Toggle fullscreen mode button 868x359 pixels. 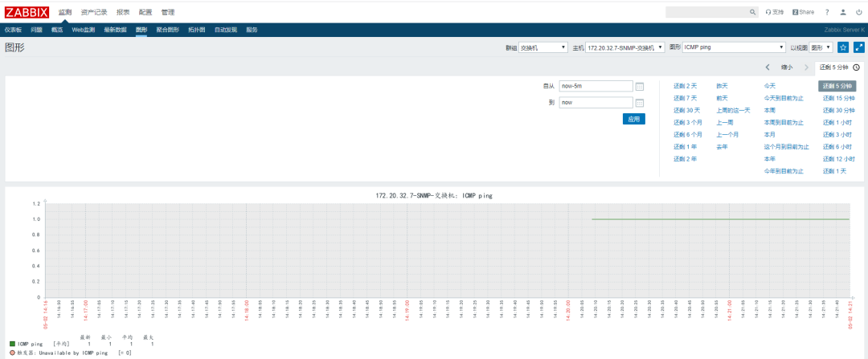click(859, 47)
